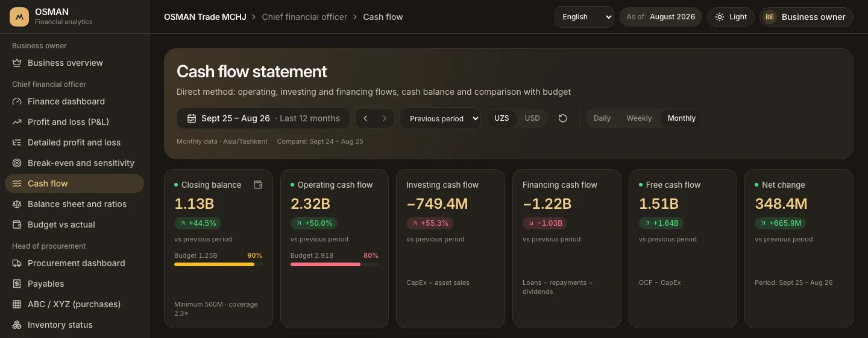Click the +55.3% change badge
The height and width of the screenshot is (338, 868).
(430, 223)
